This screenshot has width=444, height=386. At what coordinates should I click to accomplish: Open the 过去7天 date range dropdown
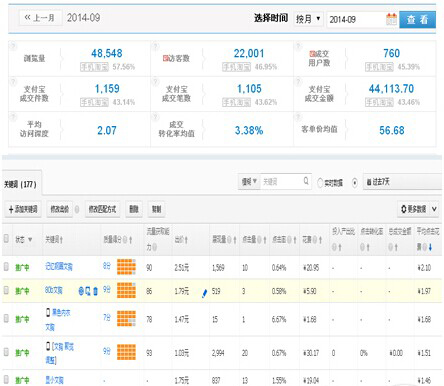402,182
